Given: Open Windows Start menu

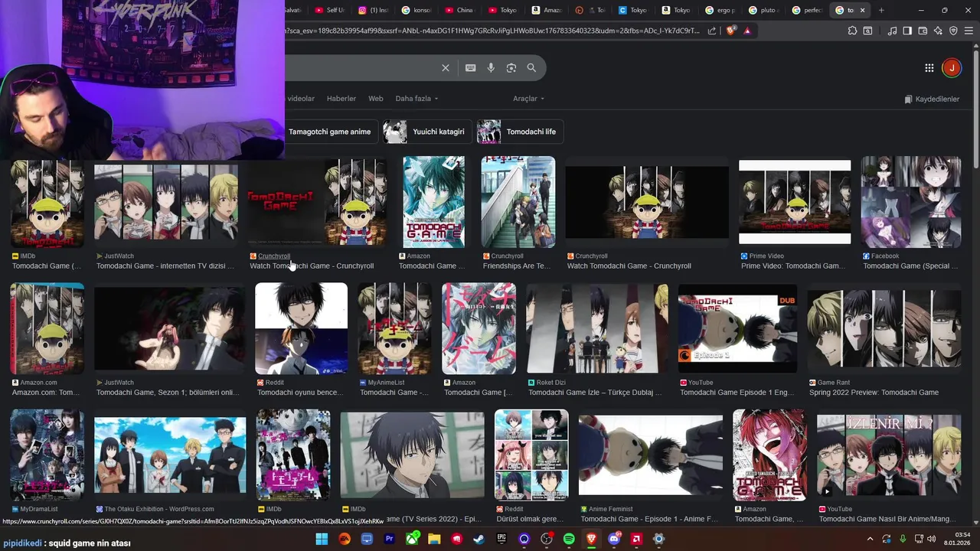Looking at the screenshot, I should click(322, 539).
